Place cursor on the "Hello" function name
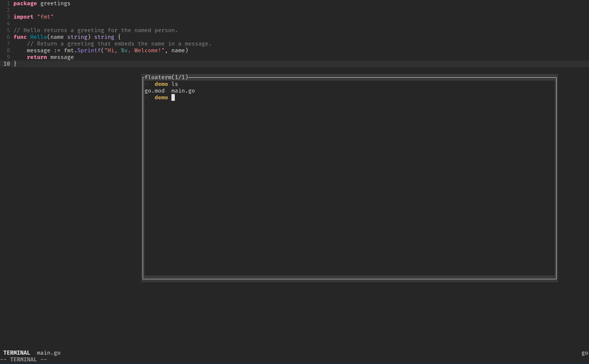Screen dimensions: 589x364 click(38, 37)
